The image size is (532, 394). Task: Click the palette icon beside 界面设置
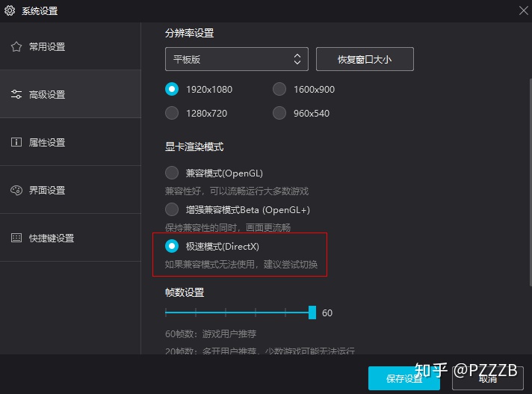(16, 190)
